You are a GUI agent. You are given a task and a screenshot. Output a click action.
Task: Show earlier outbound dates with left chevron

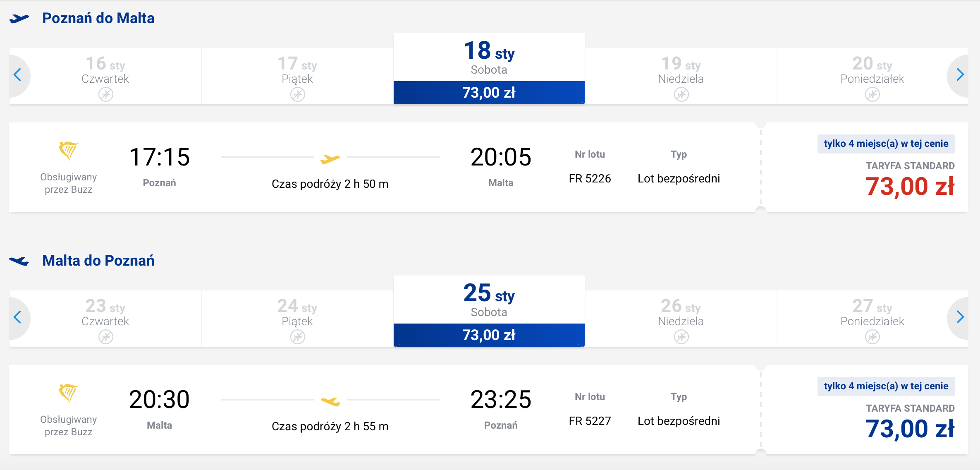click(18, 75)
